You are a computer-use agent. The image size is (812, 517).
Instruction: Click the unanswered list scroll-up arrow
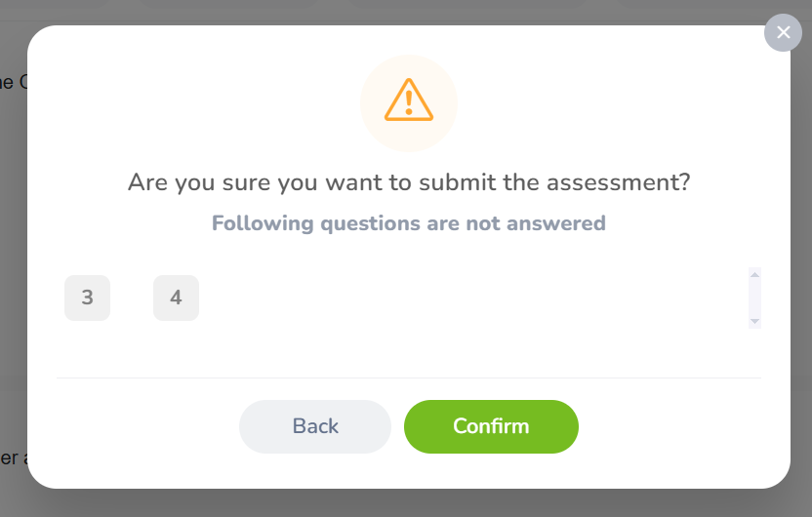(x=754, y=274)
